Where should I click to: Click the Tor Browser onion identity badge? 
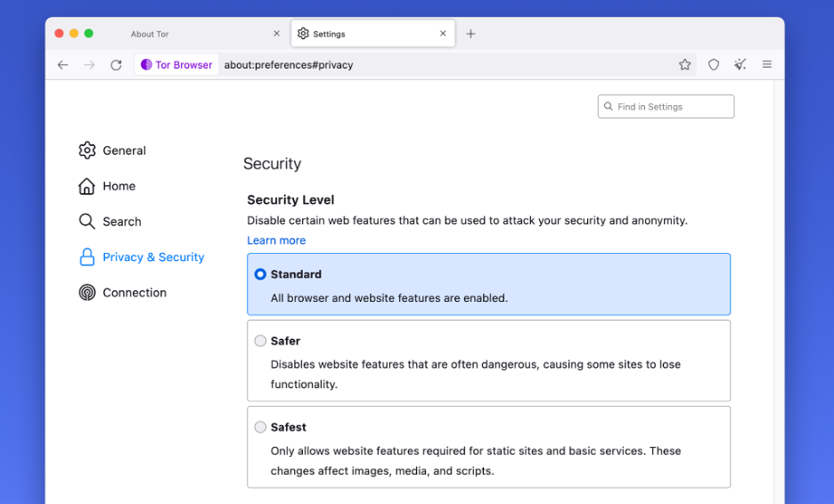[x=176, y=65]
